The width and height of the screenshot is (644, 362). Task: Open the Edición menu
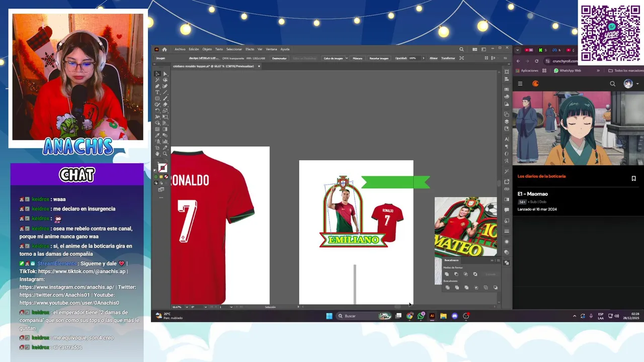pyautogui.click(x=194, y=49)
